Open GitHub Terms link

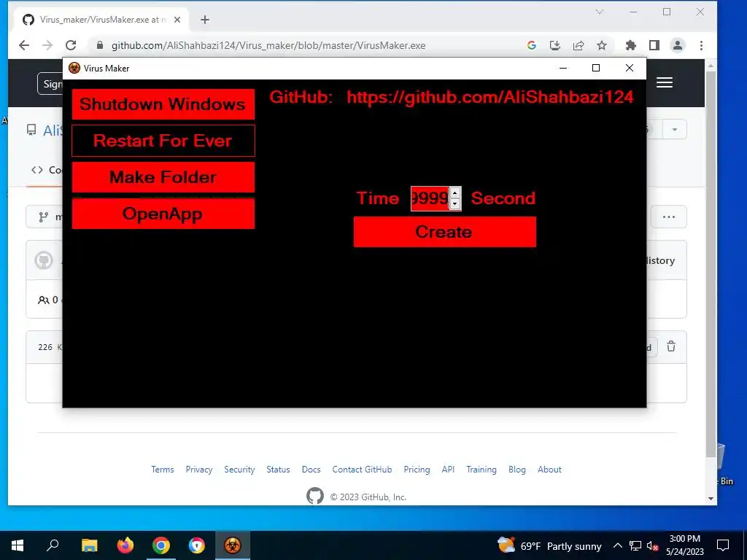point(163,470)
